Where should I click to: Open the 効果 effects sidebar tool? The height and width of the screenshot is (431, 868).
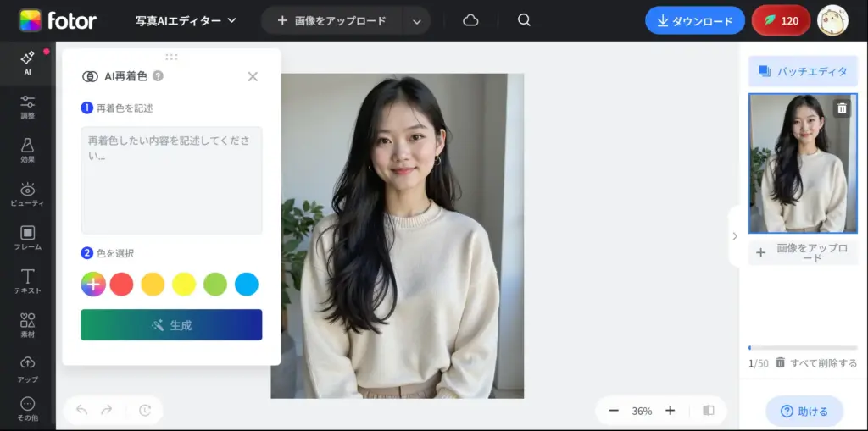27,151
